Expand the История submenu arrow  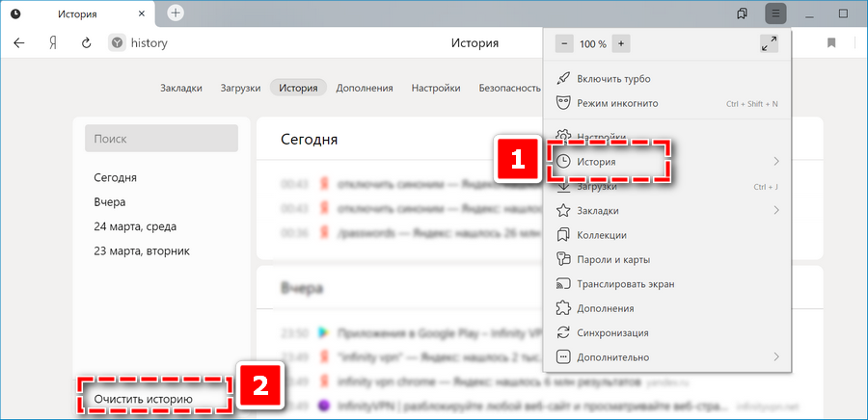[776, 162]
